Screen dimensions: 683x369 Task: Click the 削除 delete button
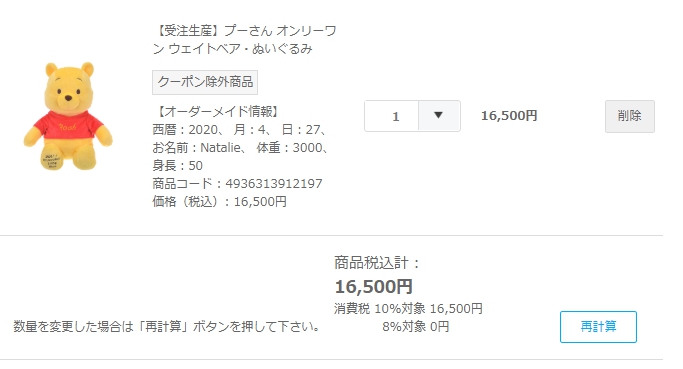629,116
